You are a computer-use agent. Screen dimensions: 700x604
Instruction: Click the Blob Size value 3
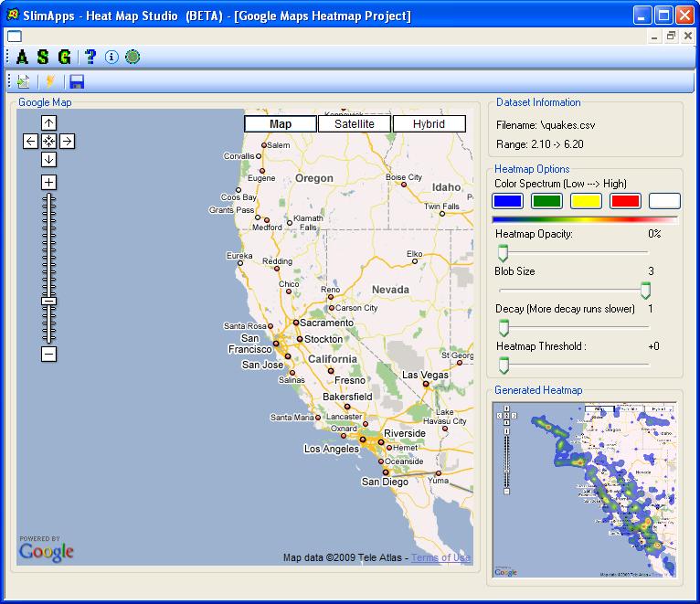[x=651, y=271]
